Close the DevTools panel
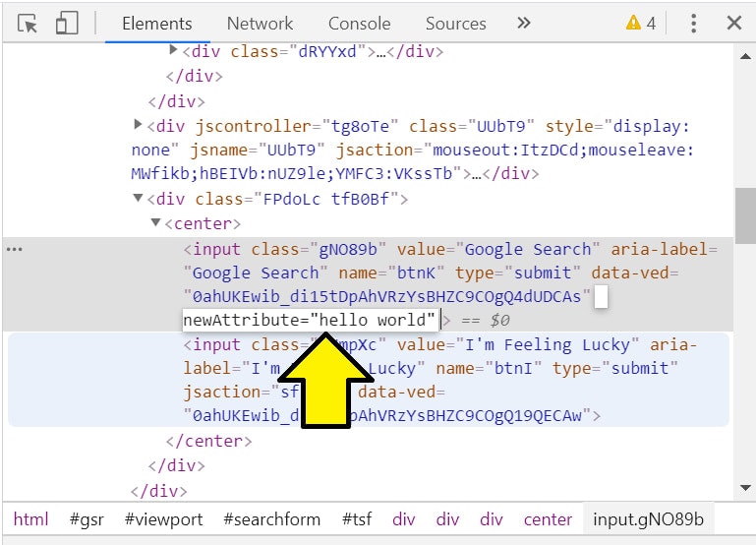Viewport: 756px width, 545px height. coord(733,24)
